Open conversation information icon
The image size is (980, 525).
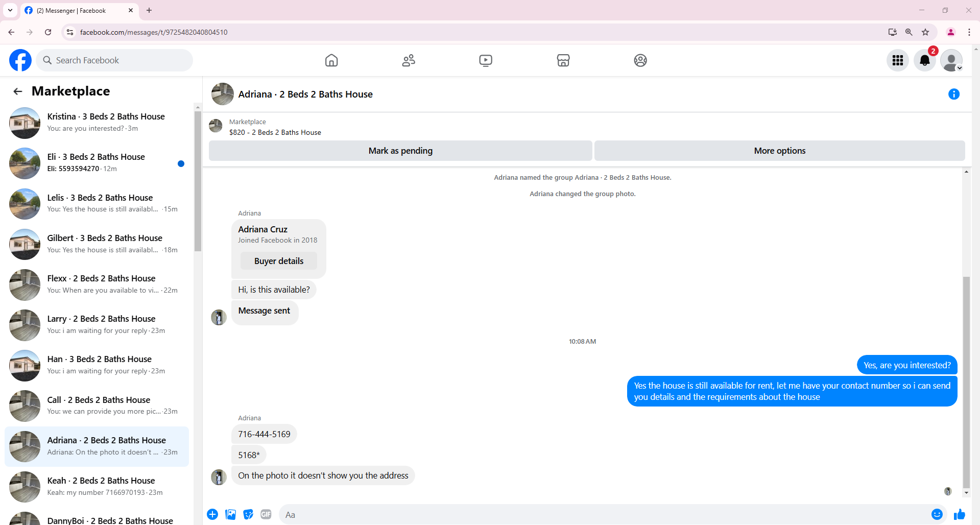coord(954,94)
